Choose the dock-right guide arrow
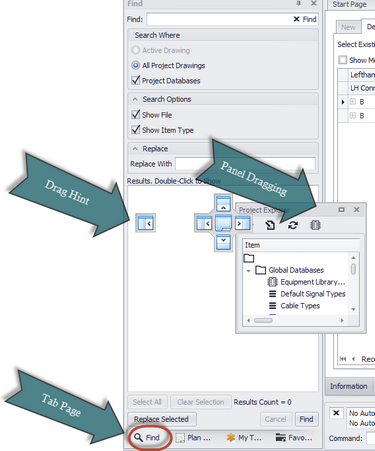 (243, 223)
